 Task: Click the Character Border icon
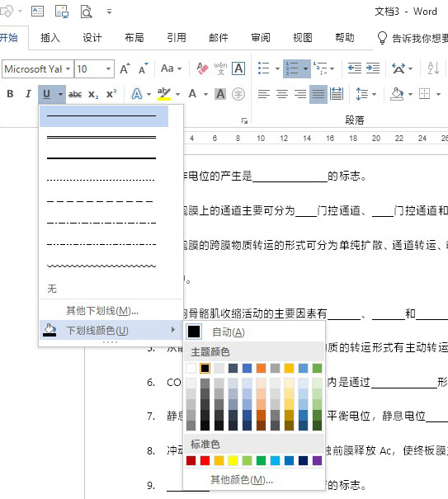(x=238, y=68)
